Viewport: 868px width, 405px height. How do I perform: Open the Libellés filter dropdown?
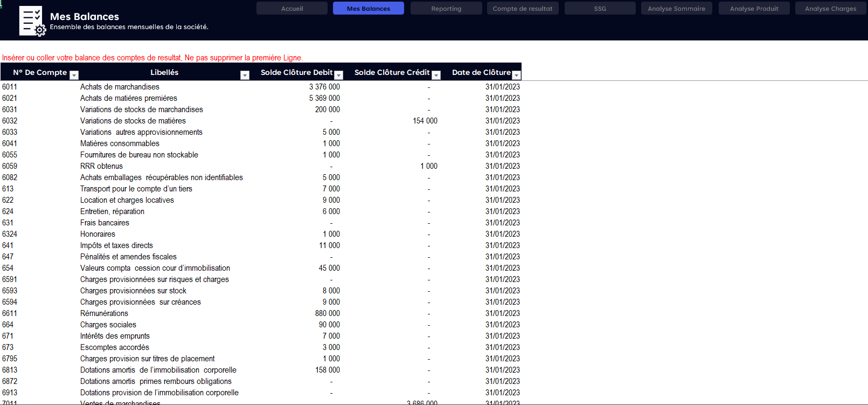click(245, 75)
